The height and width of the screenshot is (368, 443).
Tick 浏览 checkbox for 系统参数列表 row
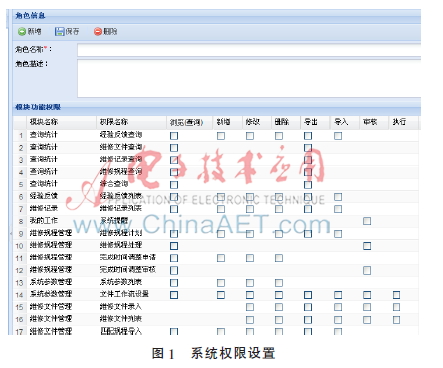coord(174,283)
